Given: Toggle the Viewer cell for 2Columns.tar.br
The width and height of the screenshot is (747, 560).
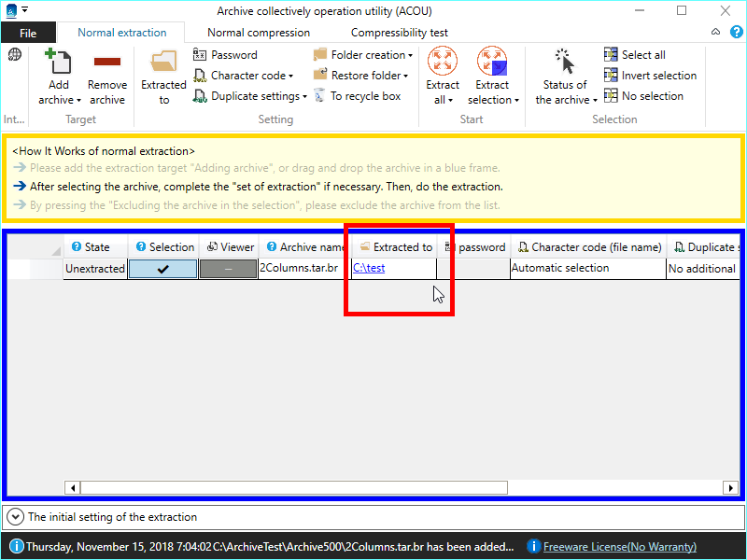Looking at the screenshot, I should click(229, 269).
